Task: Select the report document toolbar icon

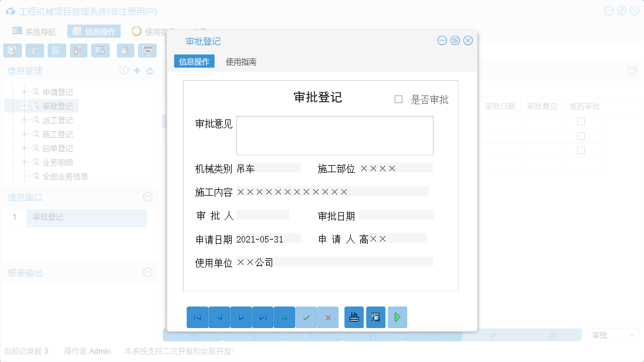Action: pos(56,50)
